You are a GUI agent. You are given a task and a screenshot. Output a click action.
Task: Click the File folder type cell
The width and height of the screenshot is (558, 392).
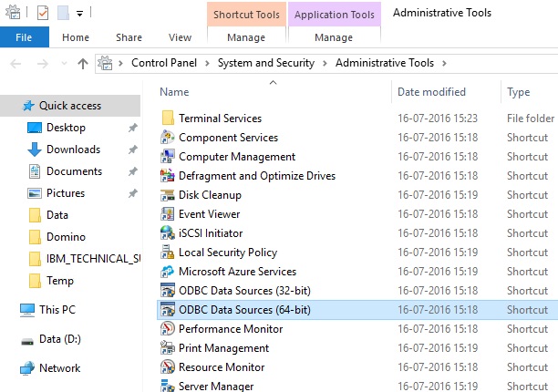point(531,119)
